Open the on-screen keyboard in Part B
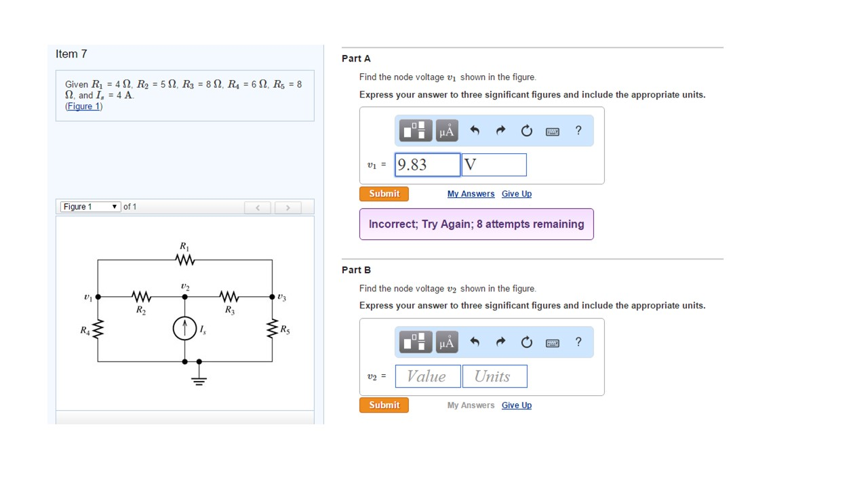This screenshot has height=488, width=868. click(x=552, y=342)
